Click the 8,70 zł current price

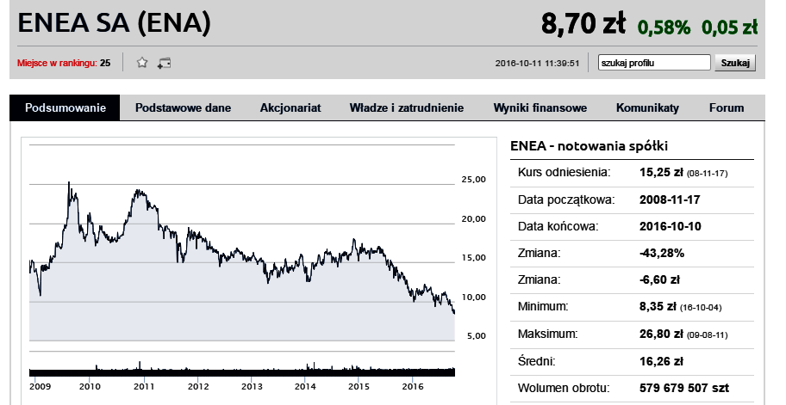(583, 24)
